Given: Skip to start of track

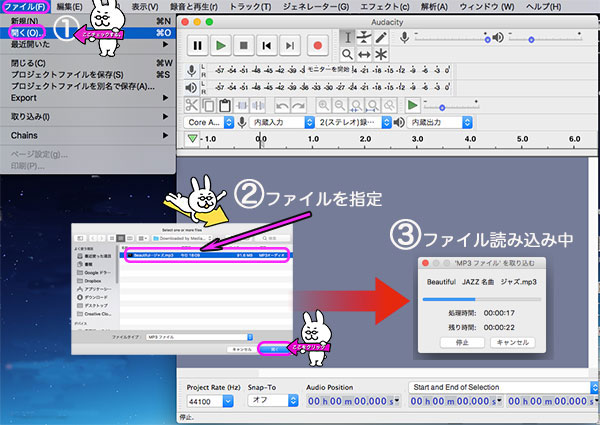Looking at the screenshot, I should [x=267, y=46].
